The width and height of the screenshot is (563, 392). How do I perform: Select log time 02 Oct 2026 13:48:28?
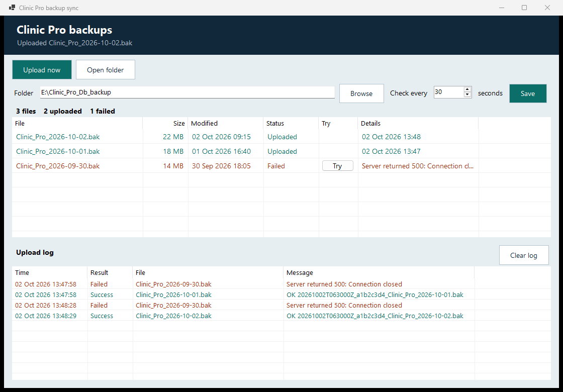46,305
